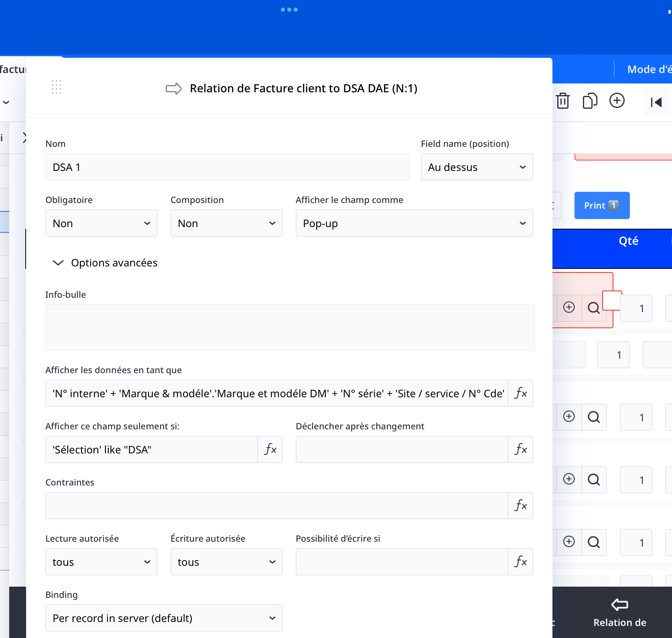The image size is (672, 638).
Task: Open 'Afficher le champ comme' Pop-up dropdown
Action: 414,223
